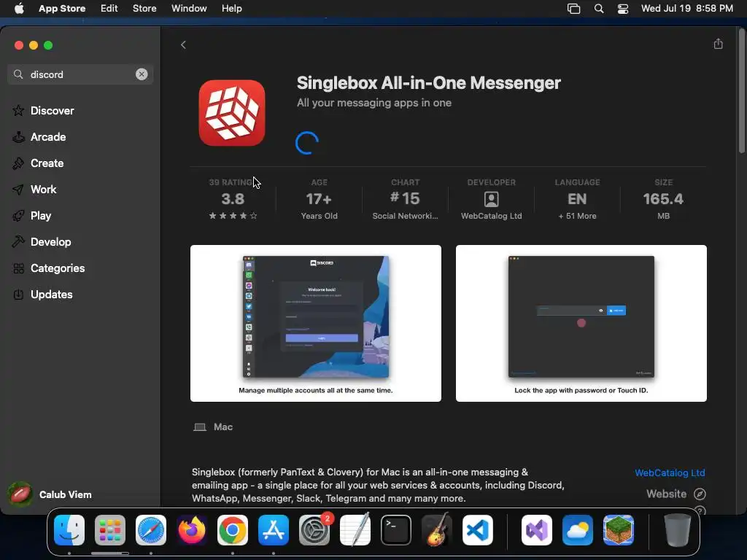Launch Google Chrome from the Dock
The width and height of the screenshot is (747, 560).
tap(233, 530)
